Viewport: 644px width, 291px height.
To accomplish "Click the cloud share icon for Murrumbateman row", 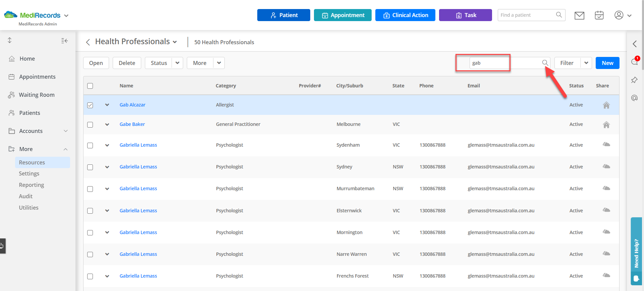I will [x=606, y=188].
